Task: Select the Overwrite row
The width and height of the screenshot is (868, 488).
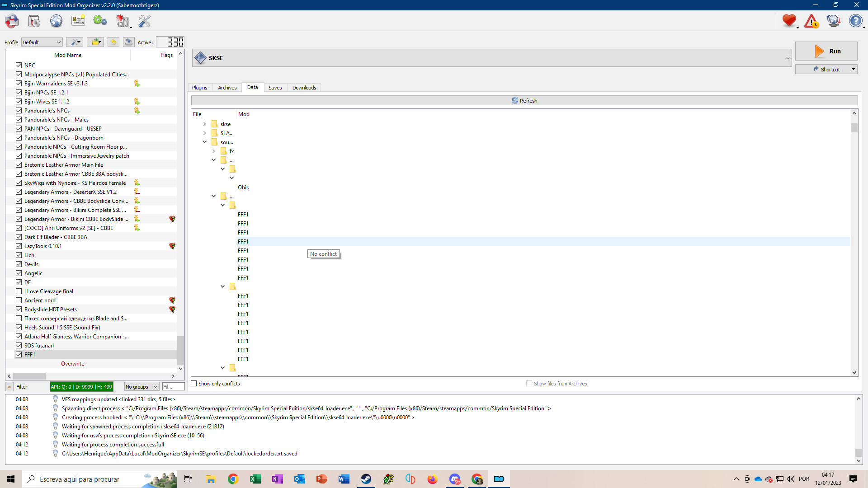Action: pyautogui.click(x=91, y=364)
